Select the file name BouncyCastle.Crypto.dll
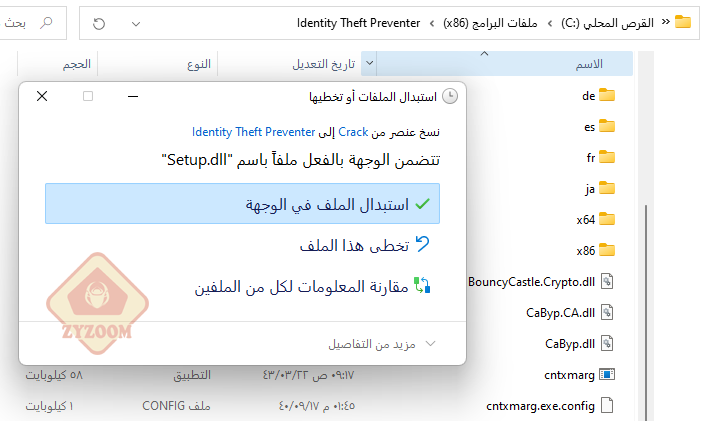 [x=531, y=282]
